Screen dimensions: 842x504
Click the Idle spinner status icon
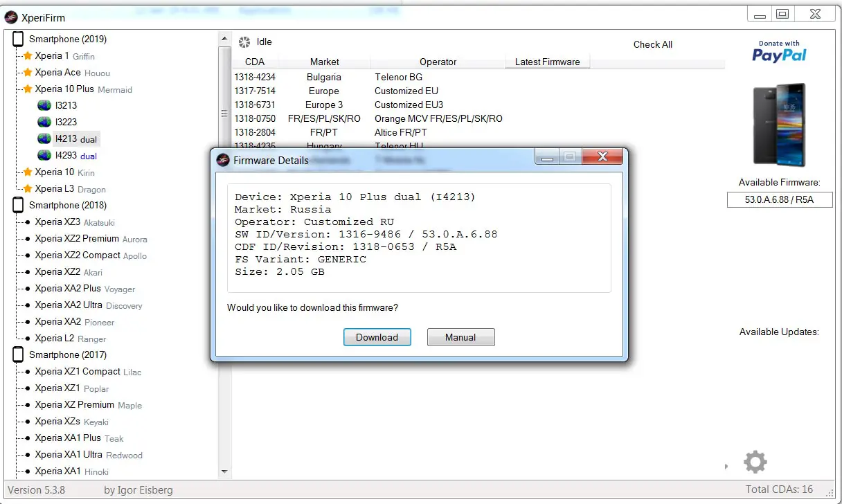244,42
